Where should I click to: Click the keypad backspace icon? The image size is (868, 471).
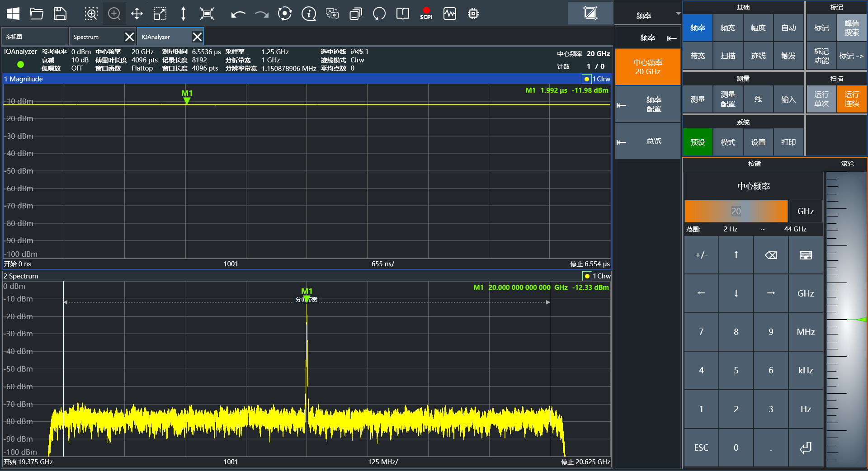click(771, 255)
